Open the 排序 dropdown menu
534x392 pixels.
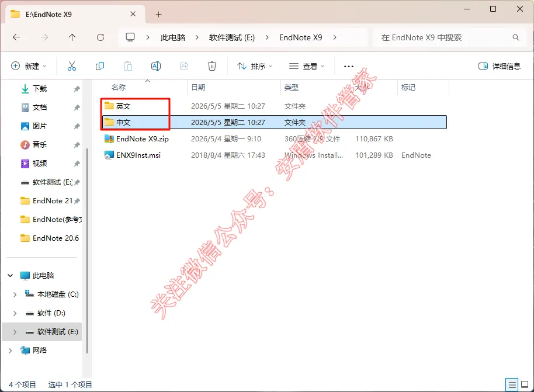(x=255, y=66)
